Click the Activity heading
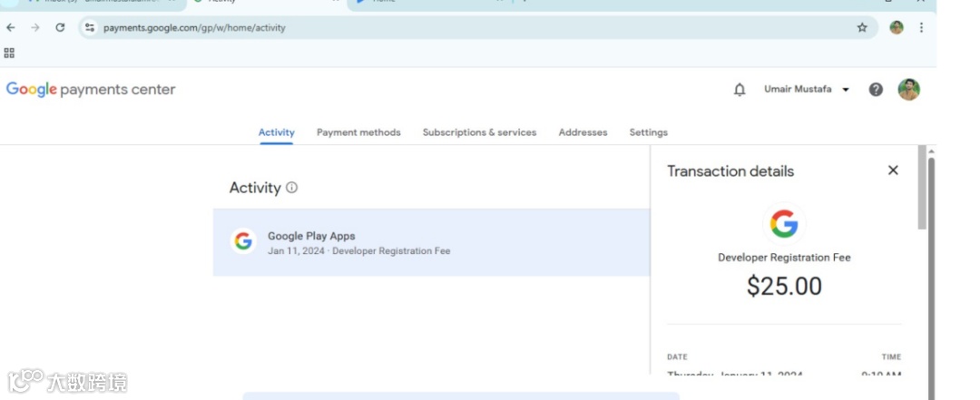Screen dimensions: 980x400 pos(255,188)
